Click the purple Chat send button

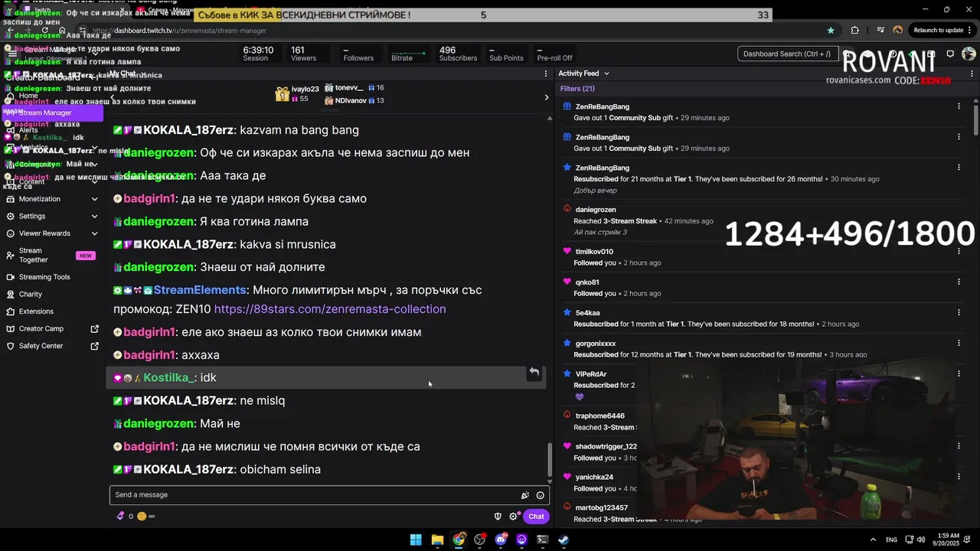pos(536,517)
